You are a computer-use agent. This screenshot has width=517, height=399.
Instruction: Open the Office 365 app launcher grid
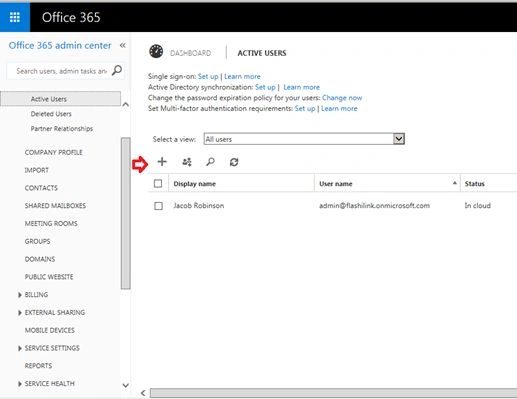(x=15, y=17)
